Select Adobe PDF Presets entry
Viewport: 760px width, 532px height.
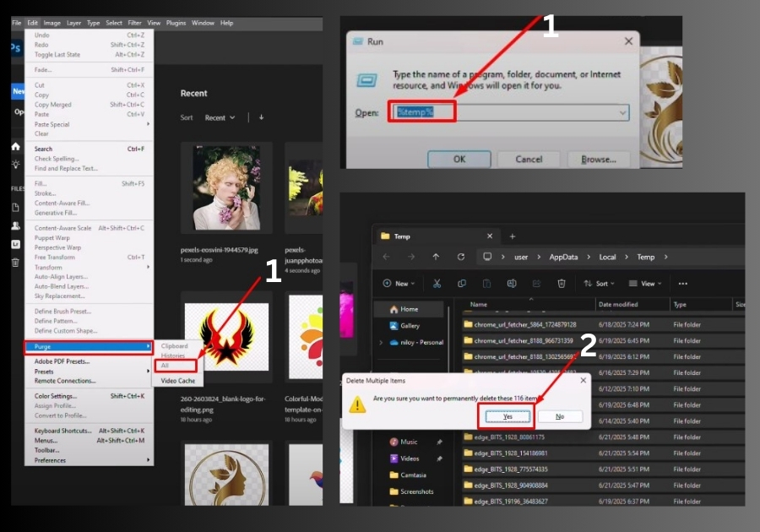pos(90,361)
